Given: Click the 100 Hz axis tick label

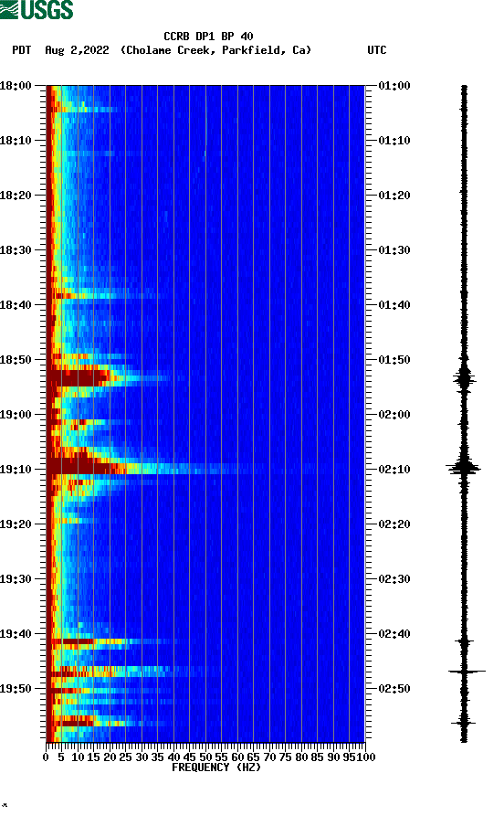Looking at the screenshot, I should 366,757.
